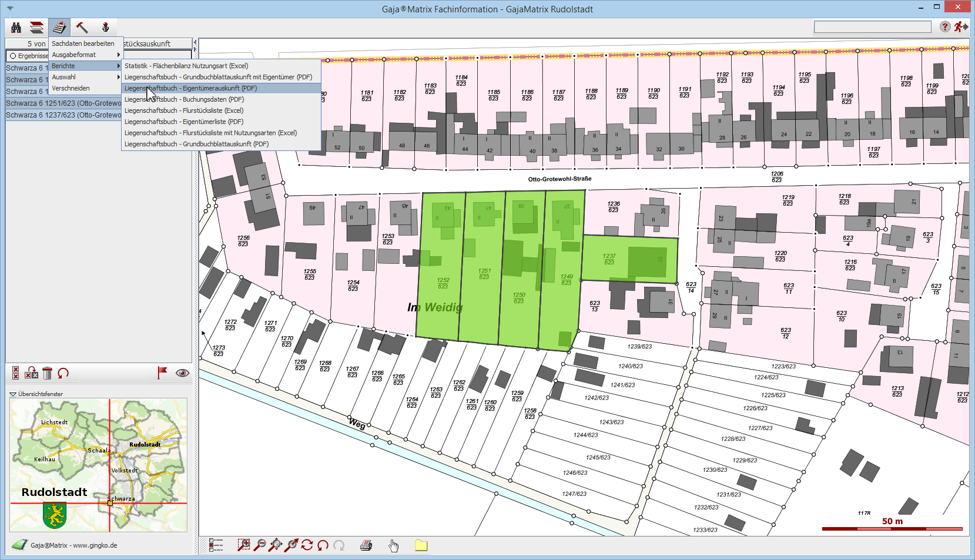This screenshot has width=975, height=560.
Task: Select the hammer tools icon
Action: [82, 28]
